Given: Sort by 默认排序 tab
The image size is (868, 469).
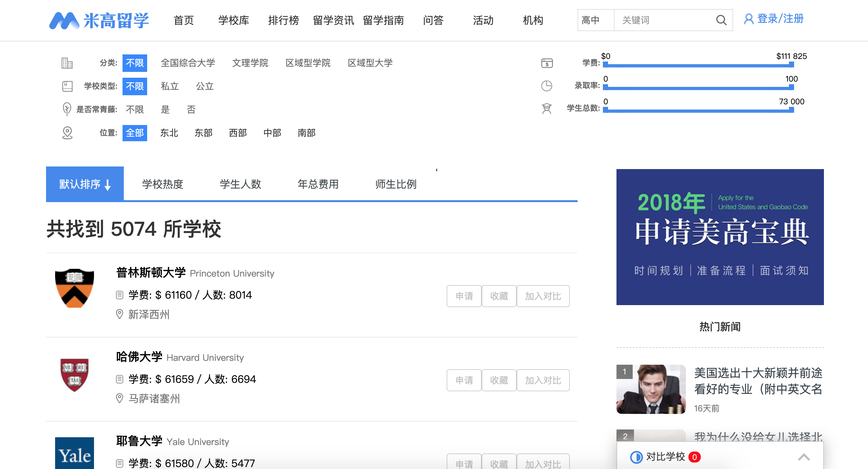Looking at the screenshot, I should [x=85, y=184].
